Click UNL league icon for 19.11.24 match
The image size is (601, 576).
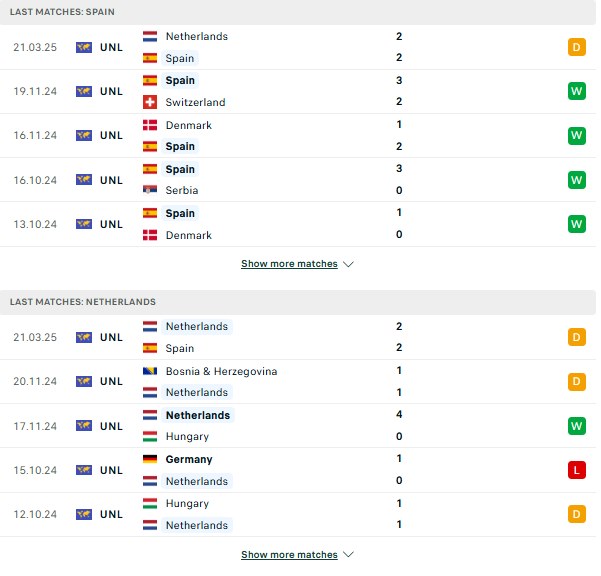(84, 91)
